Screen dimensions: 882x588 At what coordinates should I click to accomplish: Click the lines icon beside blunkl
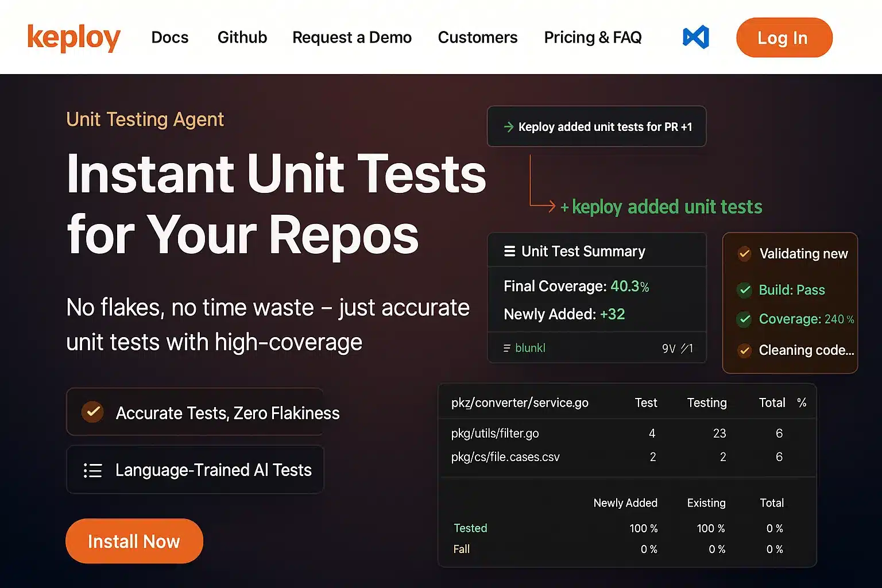[x=507, y=348]
